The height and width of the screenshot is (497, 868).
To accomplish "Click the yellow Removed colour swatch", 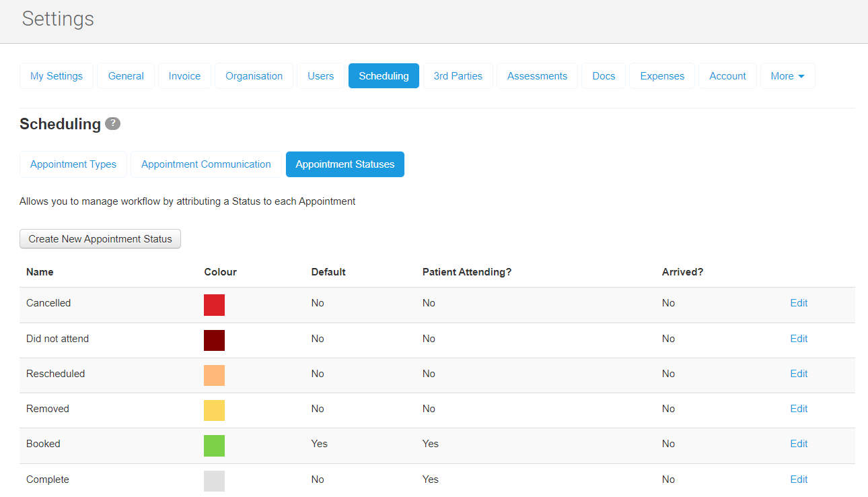I will (x=214, y=410).
